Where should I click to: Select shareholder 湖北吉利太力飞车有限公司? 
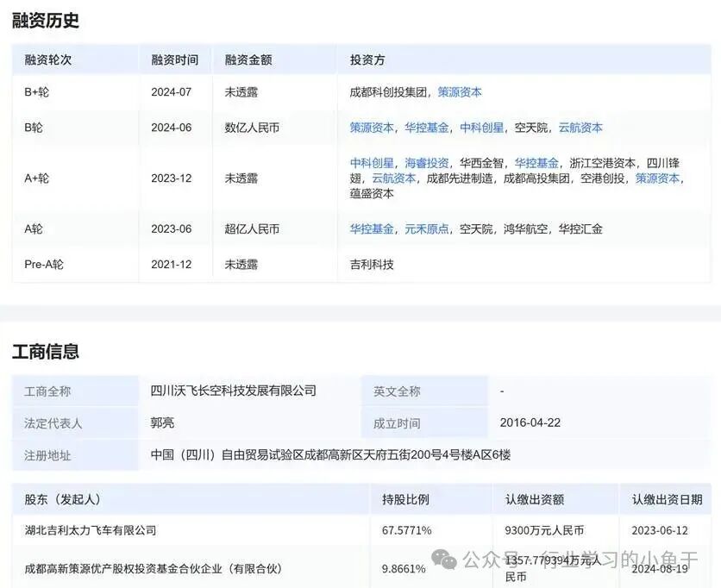coord(91,530)
